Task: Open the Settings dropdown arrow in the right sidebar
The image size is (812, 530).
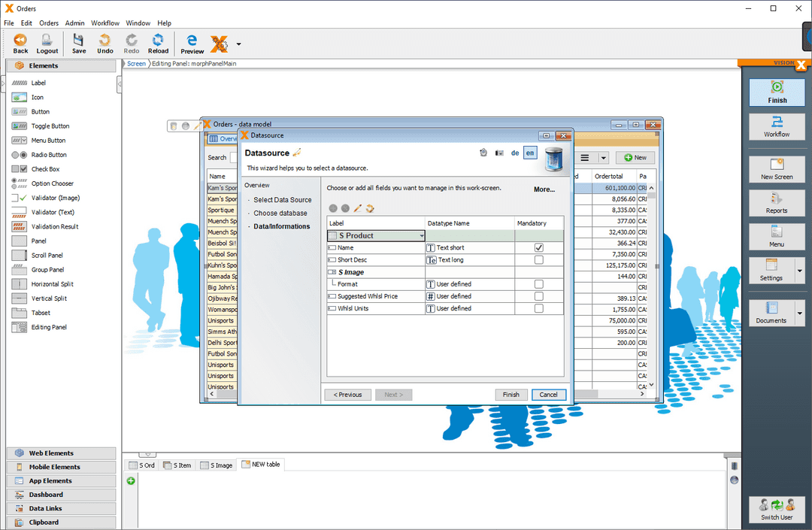Action: click(799, 271)
